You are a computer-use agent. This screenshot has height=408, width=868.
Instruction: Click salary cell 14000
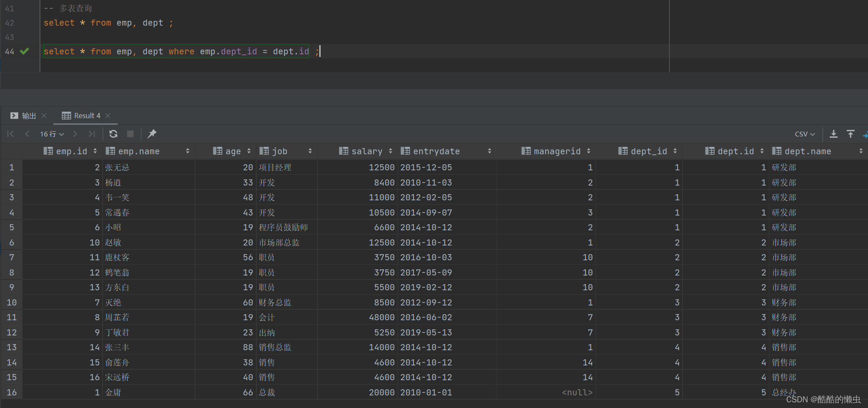(358, 347)
